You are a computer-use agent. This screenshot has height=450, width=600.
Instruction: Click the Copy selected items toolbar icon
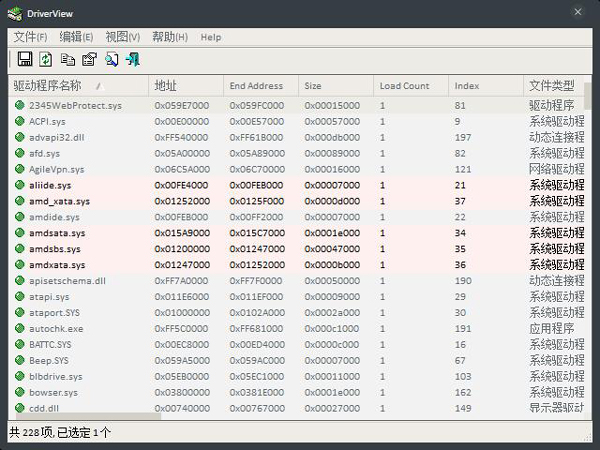(x=68, y=59)
